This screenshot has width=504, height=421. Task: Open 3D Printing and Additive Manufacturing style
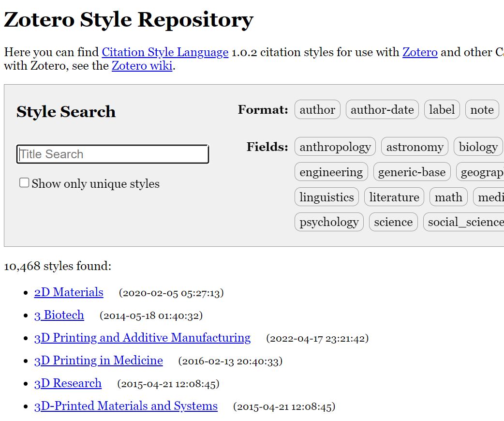pyautogui.click(x=142, y=338)
